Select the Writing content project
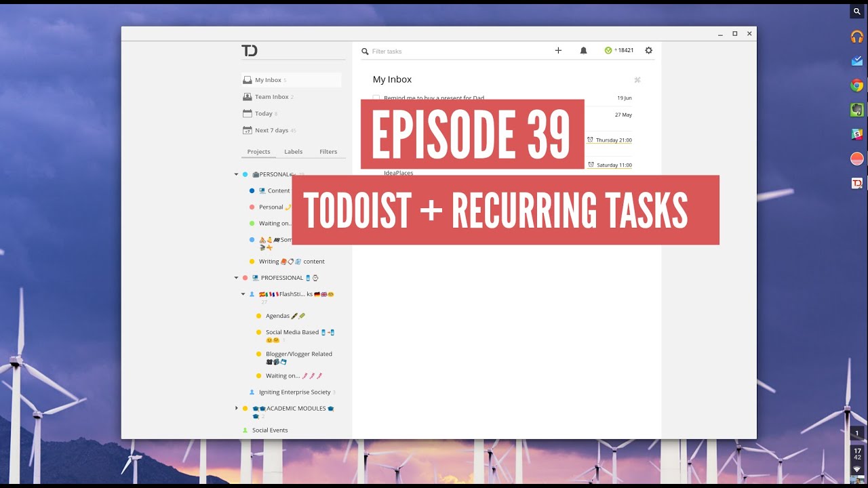The height and width of the screenshot is (488, 868). point(292,261)
